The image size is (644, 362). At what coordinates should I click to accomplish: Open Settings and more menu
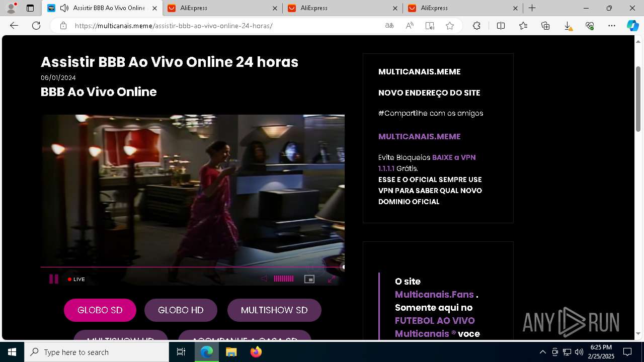[x=612, y=26]
